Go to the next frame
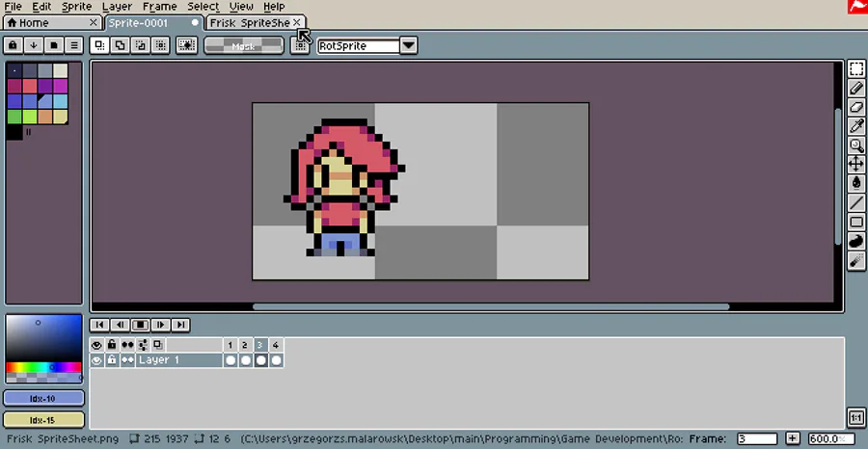The height and width of the screenshot is (449, 868). point(161,325)
